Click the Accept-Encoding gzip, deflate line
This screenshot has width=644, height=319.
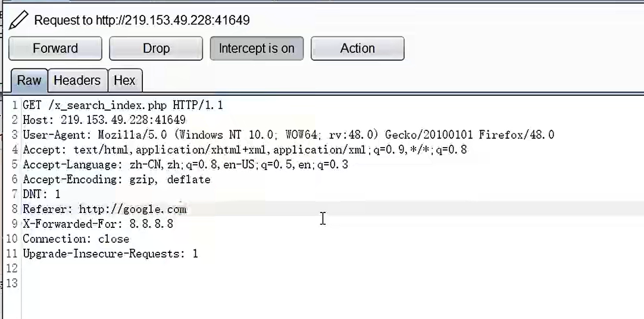117,179
